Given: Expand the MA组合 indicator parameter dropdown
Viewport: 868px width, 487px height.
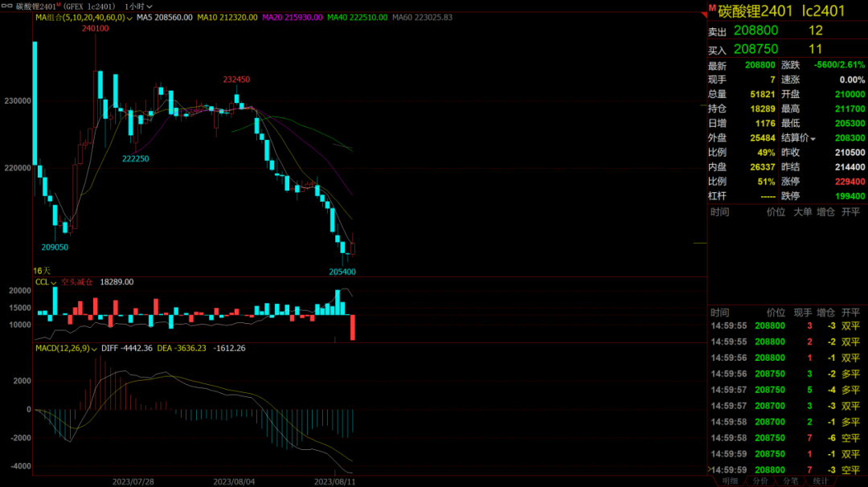Looking at the screenshot, I should (129, 18).
